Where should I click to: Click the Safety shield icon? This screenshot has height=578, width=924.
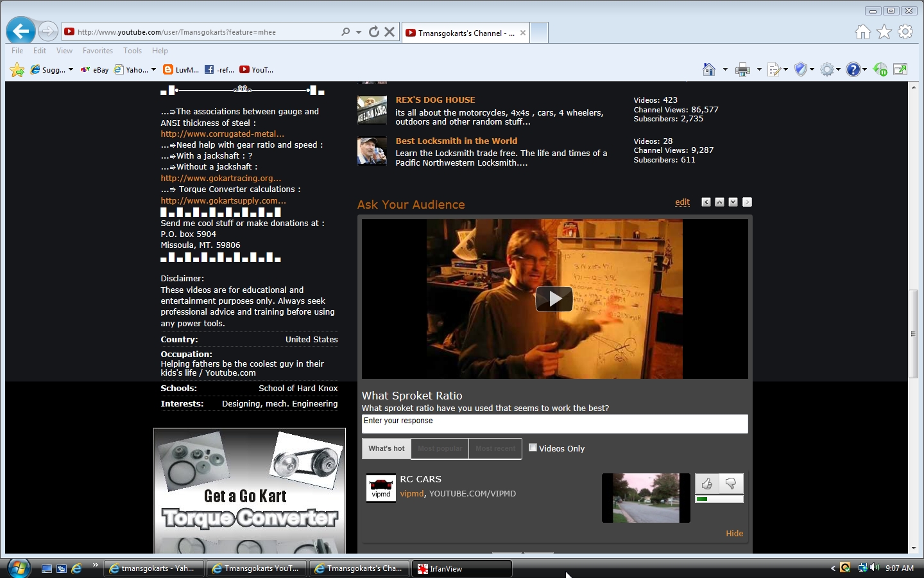point(800,69)
